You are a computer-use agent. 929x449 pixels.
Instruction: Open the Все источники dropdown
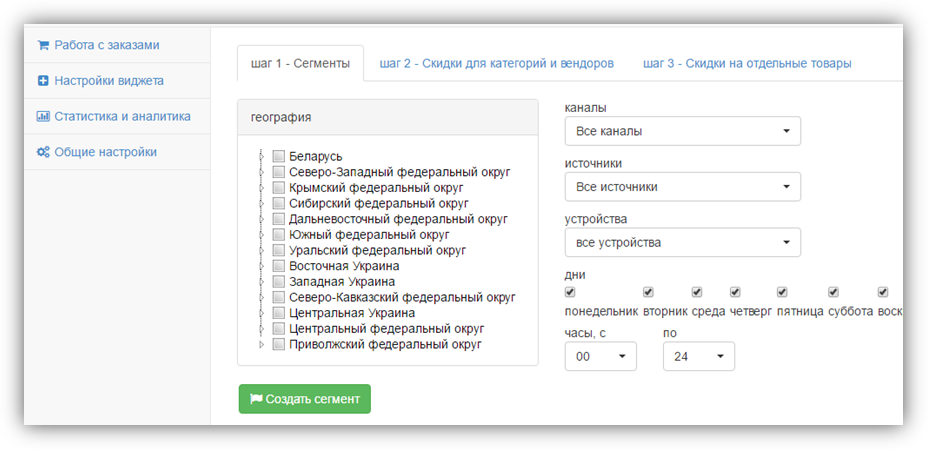(x=682, y=187)
